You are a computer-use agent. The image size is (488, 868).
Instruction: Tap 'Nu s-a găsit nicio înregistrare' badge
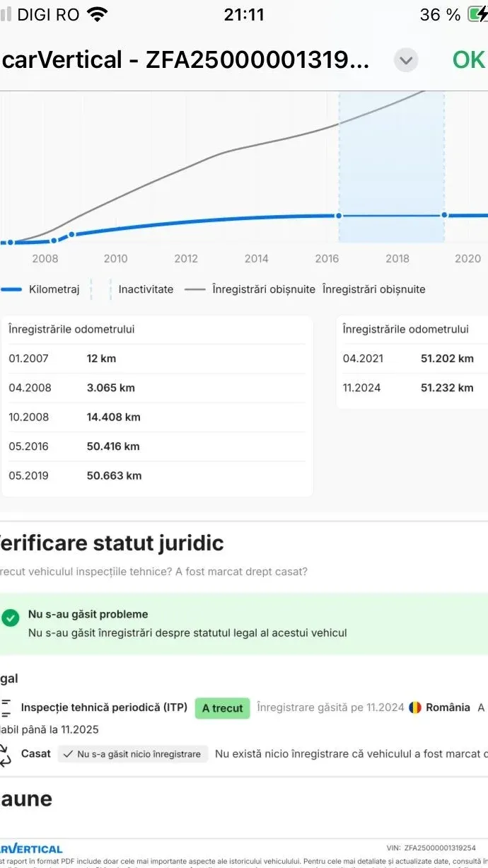[133, 754]
